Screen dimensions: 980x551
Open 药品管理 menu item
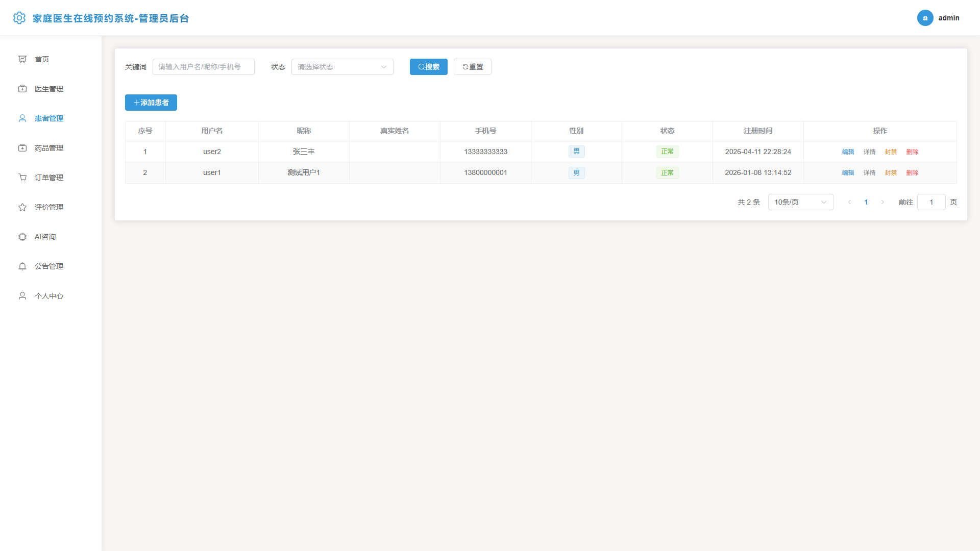pos(51,148)
